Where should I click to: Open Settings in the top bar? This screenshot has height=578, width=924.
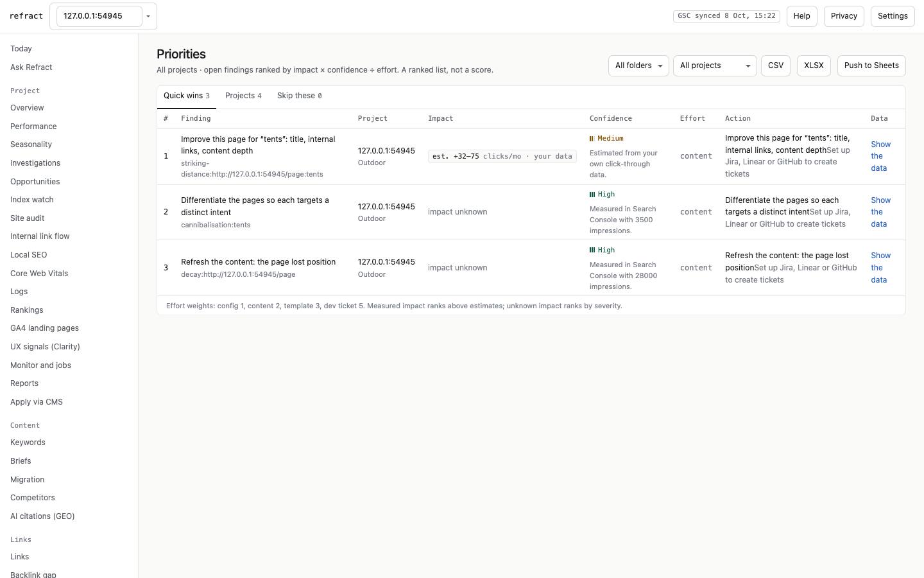point(893,16)
